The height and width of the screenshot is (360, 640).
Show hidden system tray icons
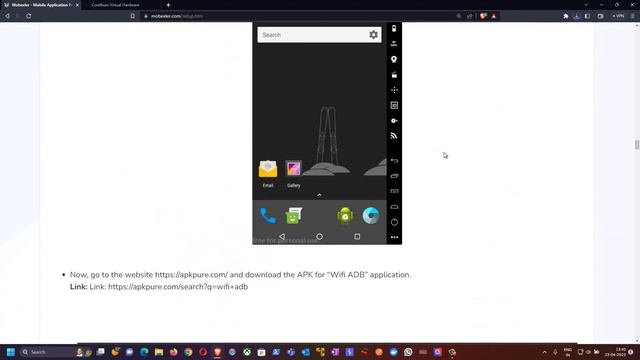(x=544, y=352)
